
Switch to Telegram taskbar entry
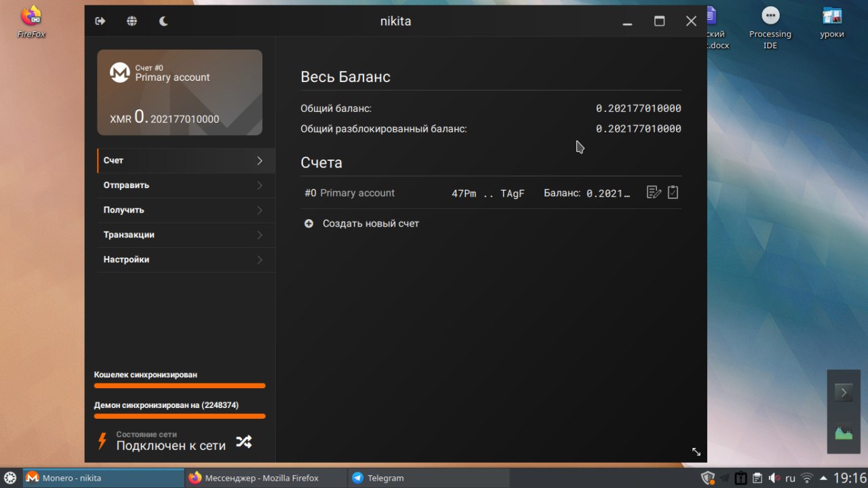[x=427, y=478]
